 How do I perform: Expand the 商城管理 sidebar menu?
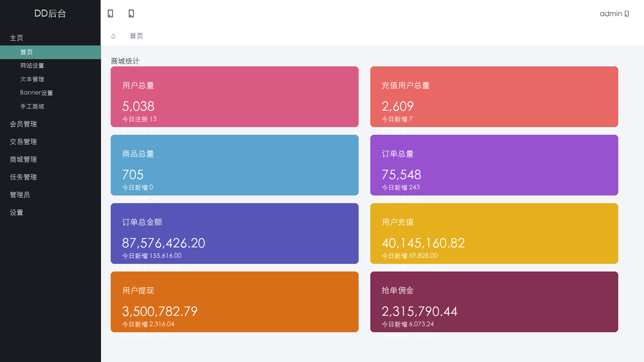coord(50,159)
